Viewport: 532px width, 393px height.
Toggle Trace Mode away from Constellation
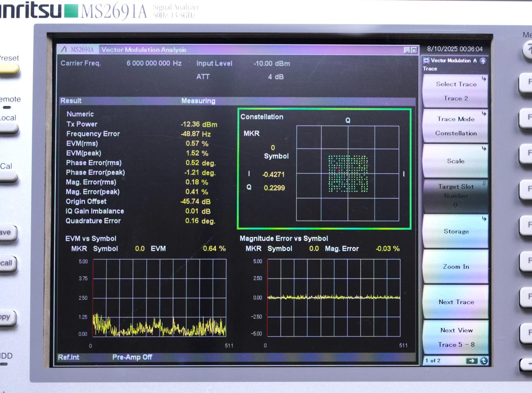tap(455, 126)
